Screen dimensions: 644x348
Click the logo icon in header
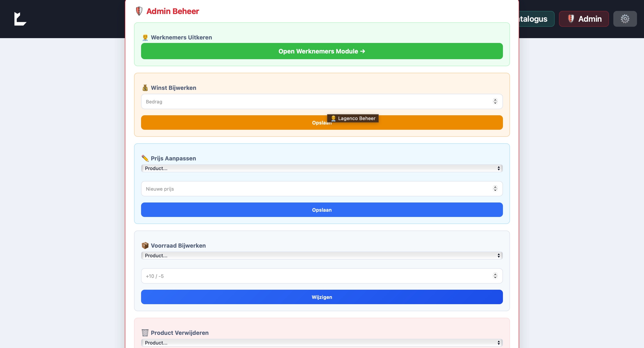pyautogui.click(x=20, y=19)
